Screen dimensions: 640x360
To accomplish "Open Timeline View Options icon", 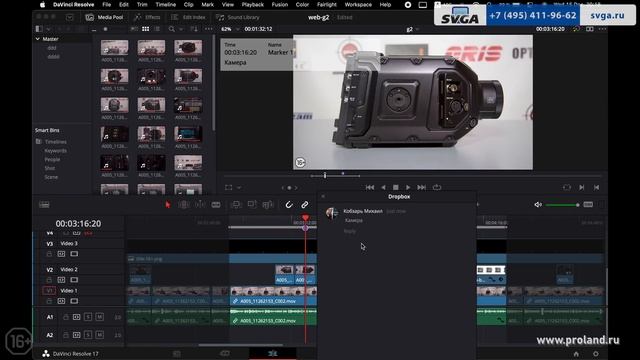I will pos(44,204).
